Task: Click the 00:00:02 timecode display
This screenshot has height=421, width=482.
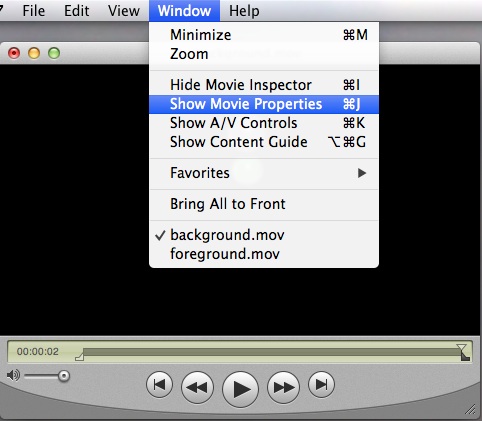Action: (38, 352)
